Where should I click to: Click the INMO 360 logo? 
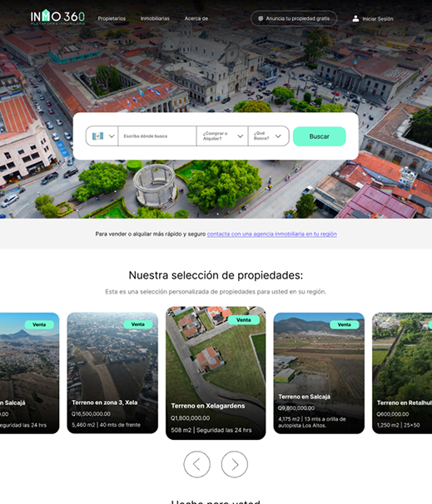57,17
